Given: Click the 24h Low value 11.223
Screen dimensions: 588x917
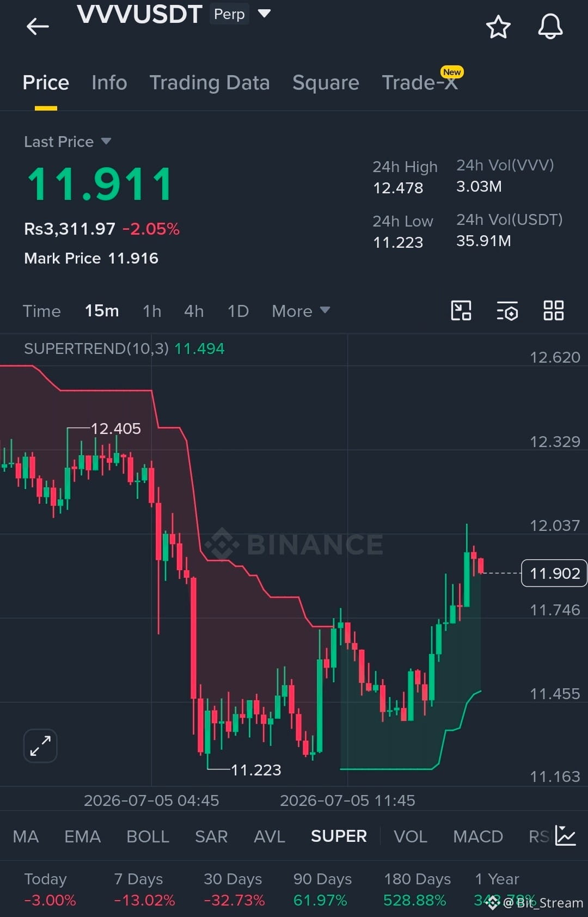Looking at the screenshot, I should (x=398, y=242).
